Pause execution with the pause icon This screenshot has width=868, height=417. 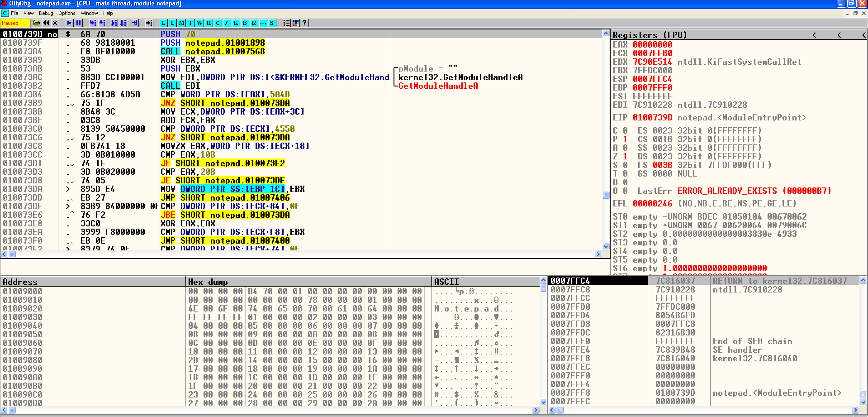point(79,23)
